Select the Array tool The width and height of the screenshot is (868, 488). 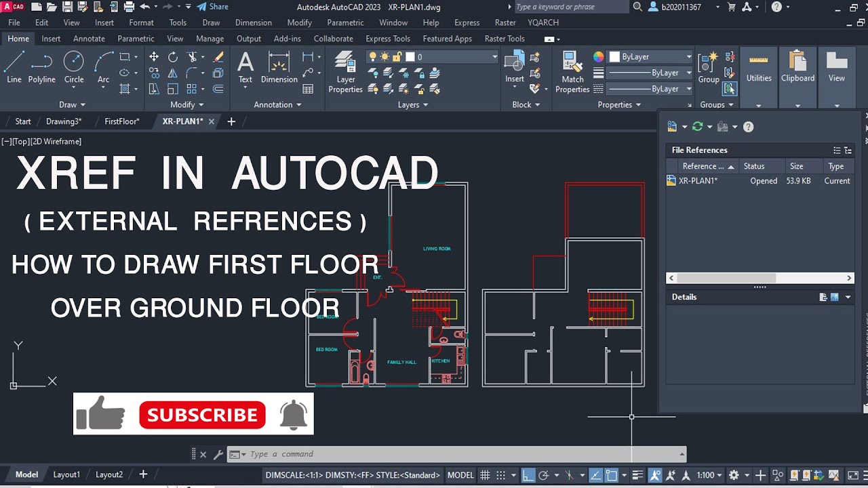tap(192, 89)
